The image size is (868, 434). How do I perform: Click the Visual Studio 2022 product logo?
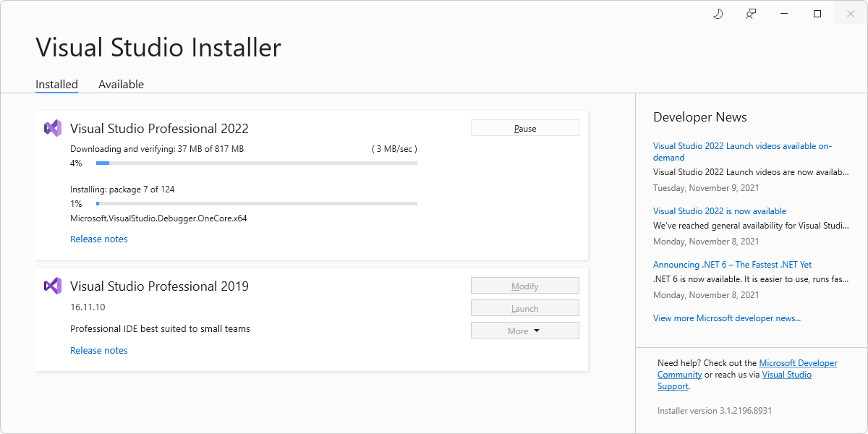point(53,127)
